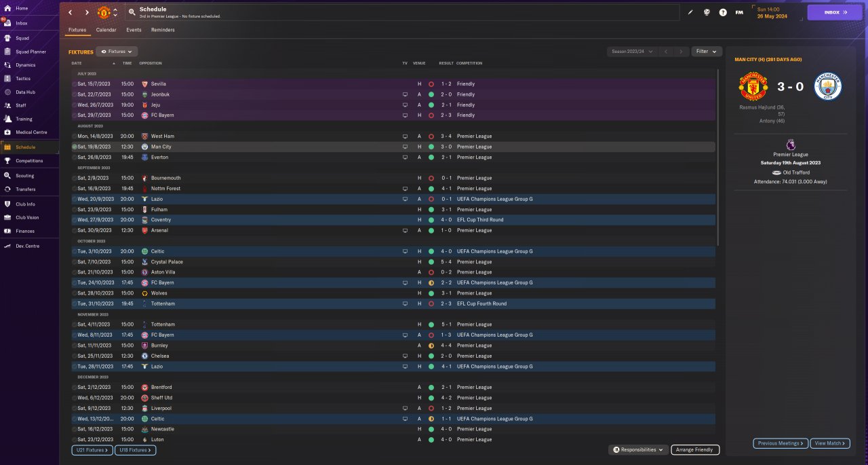Open Club Vision in the sidebar
868x465 pixels.
tap(29, 217)
